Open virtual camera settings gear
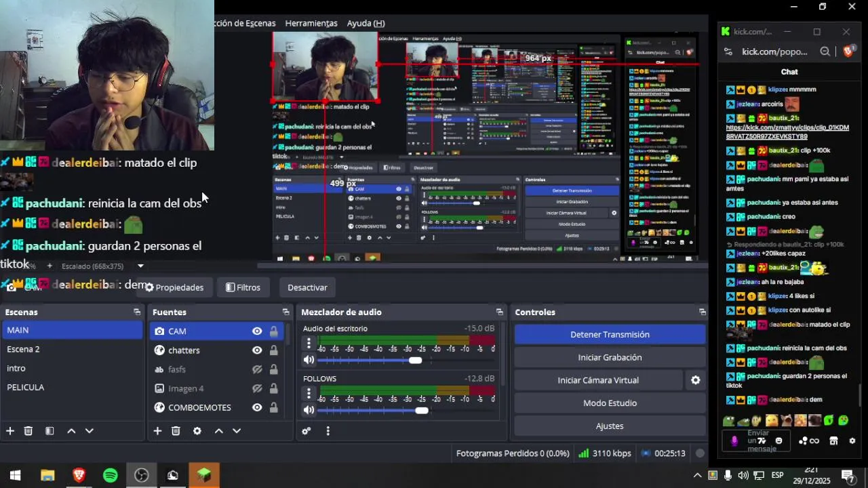 [695, 380]
